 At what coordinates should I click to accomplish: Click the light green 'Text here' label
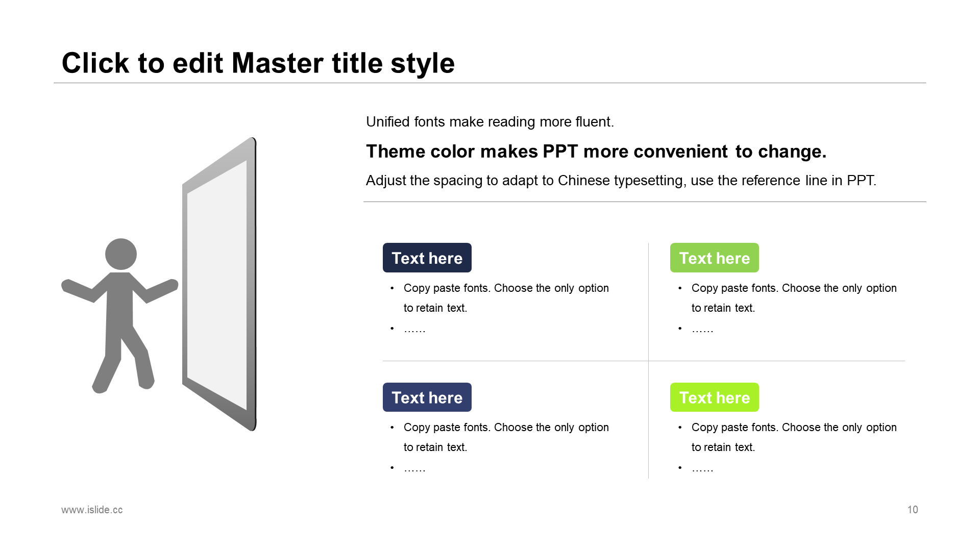pyautogui.click(x=714, y=258)
